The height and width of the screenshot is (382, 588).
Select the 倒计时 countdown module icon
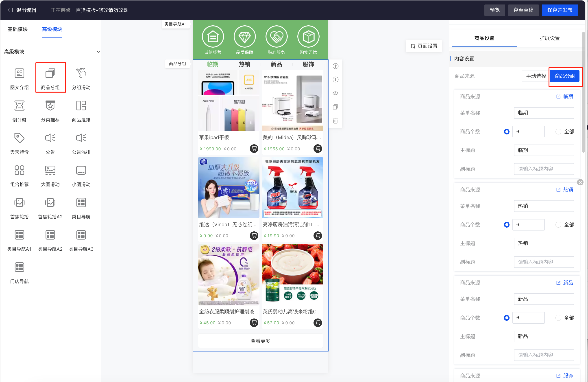pyautogui.click(x=19, y=106)
